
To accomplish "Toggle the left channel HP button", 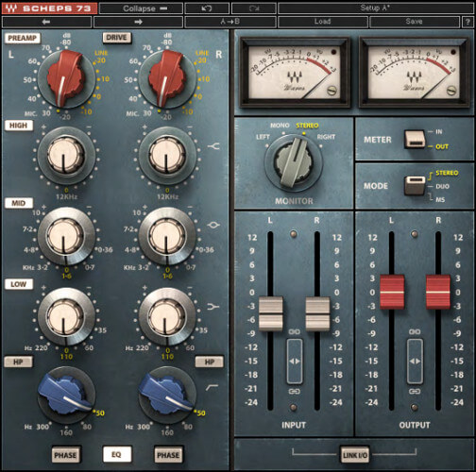I will (18, 362).
